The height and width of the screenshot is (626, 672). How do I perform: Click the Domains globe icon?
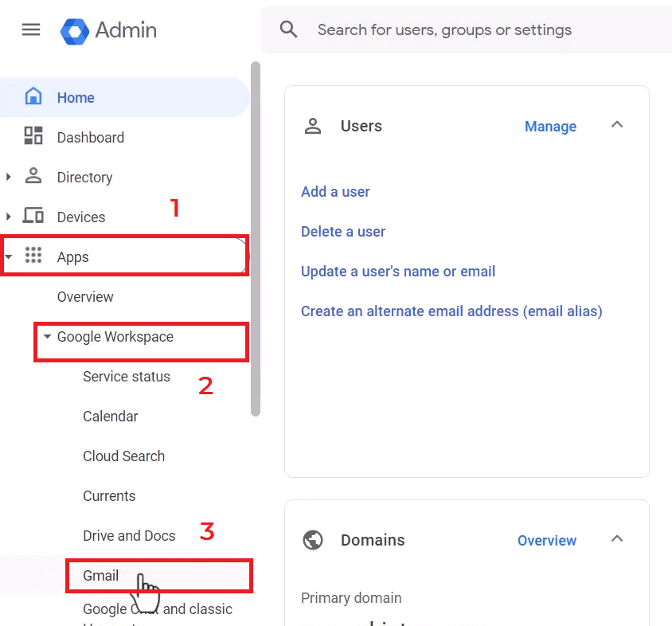point(313,540)
